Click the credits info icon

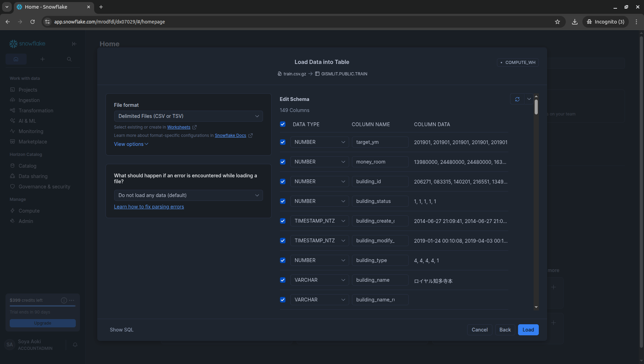click(64, 300)
